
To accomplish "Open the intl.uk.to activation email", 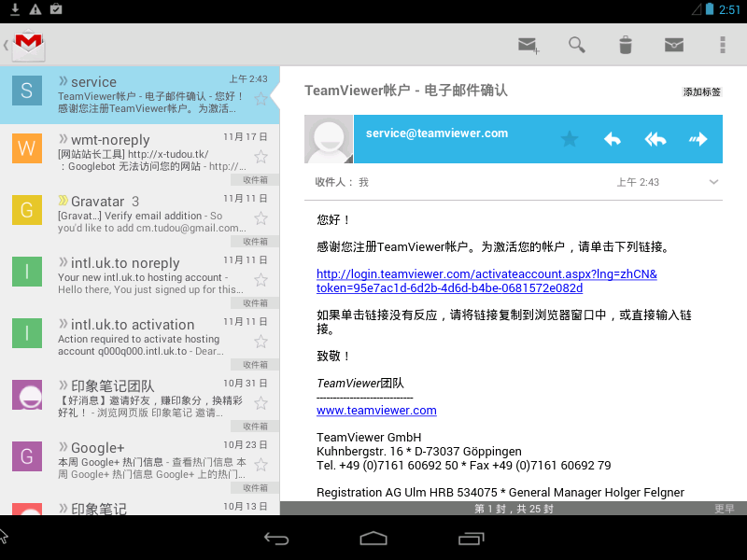I will [x=140, y=339].
